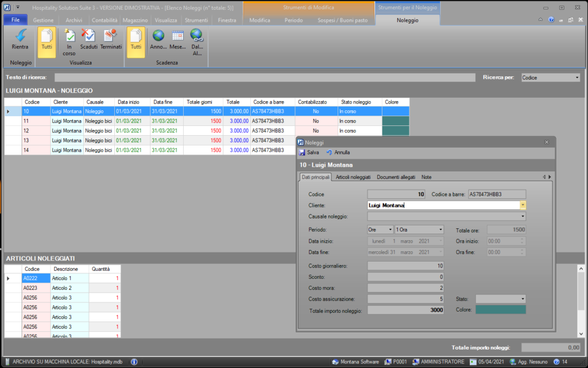Click the Costo mora field
588x368 pixels.
click(x=406, y=288)
